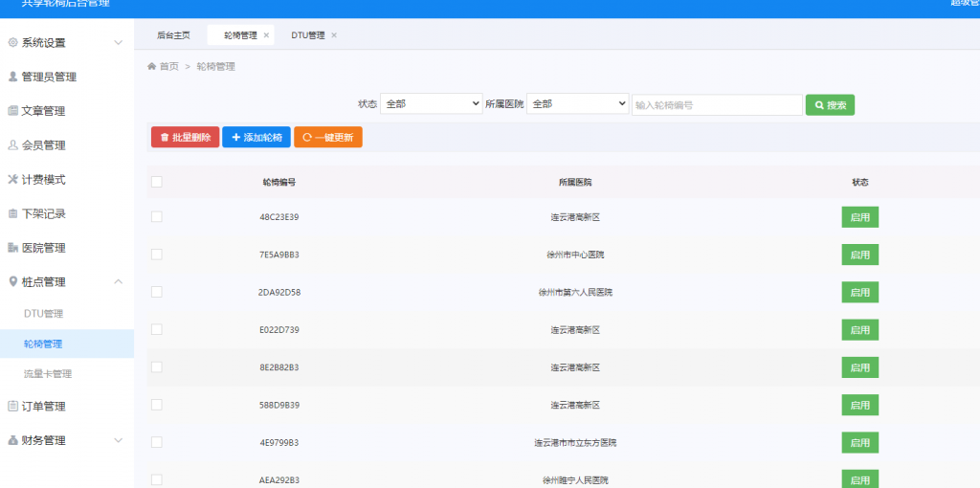Click the 徐州市中心医院 cell
Viewport: 980px width, 488px height.
click(575, 255)
